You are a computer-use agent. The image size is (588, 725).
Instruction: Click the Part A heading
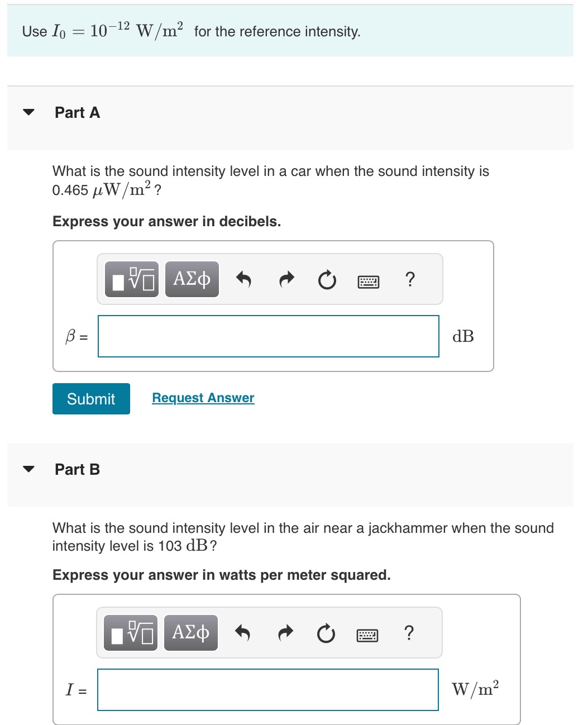tap(77, 112)
